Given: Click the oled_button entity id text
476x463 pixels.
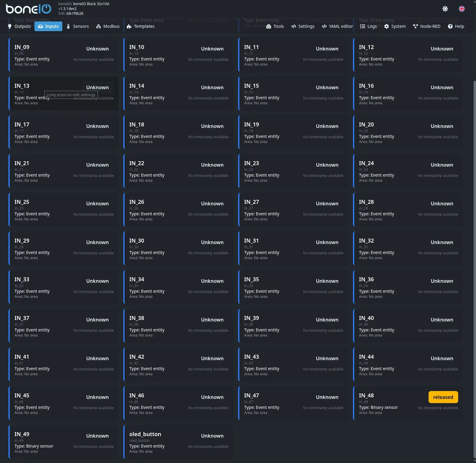Looking at the screenshot, I should tap(139, 441).
